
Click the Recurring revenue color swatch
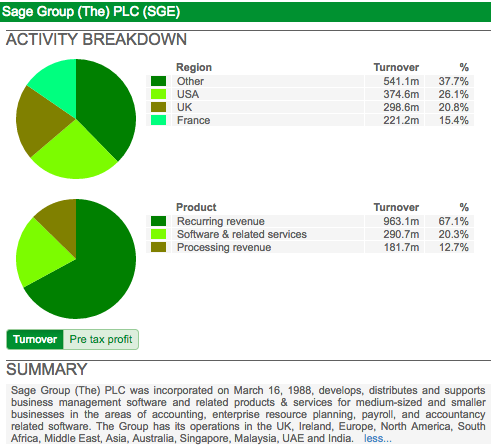click(158, 221)
